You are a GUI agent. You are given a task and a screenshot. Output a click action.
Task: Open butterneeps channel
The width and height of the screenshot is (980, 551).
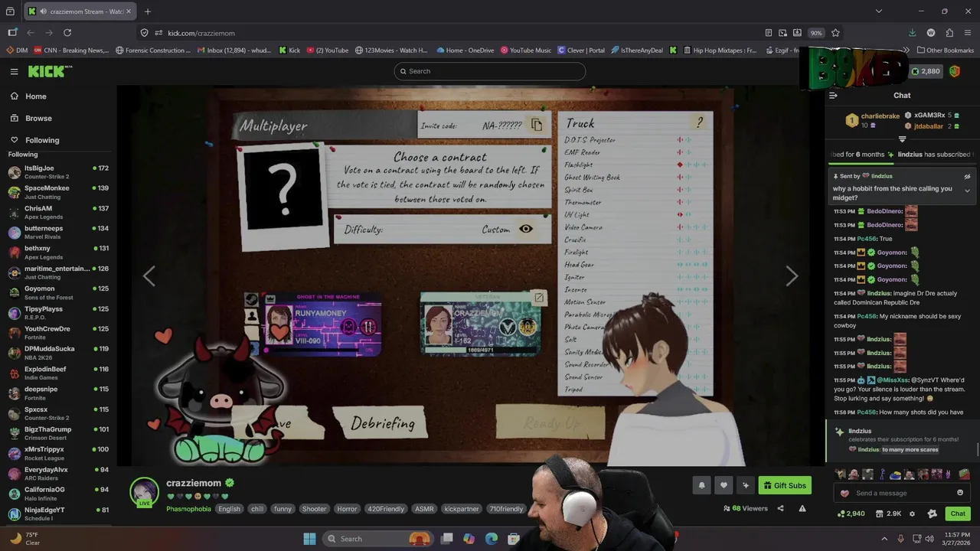58,233
